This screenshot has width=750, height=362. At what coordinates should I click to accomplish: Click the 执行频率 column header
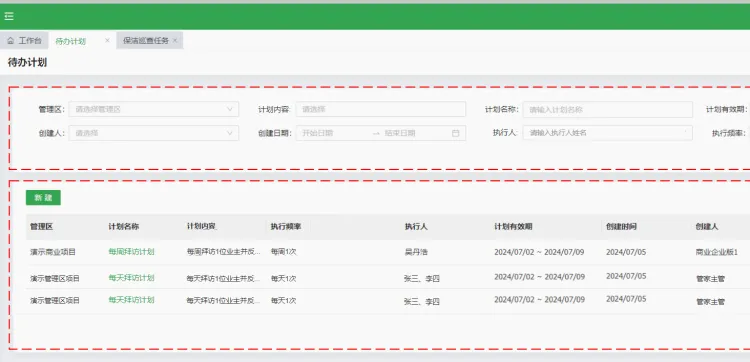[x=286, y=227]
